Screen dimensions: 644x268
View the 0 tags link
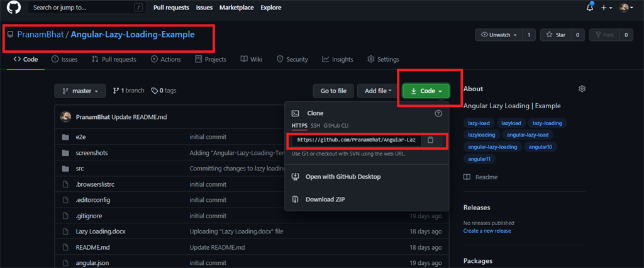coord(164,91)
